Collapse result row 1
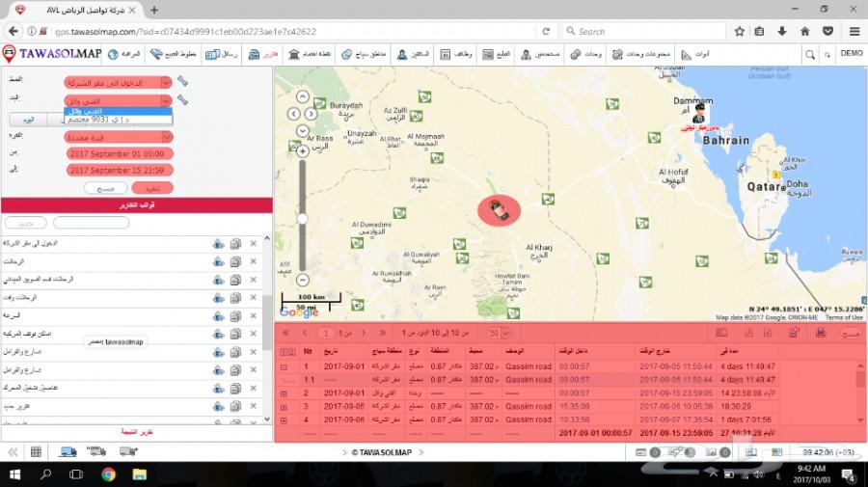Screen dimensions: 868x487 (x=284, y=366)
